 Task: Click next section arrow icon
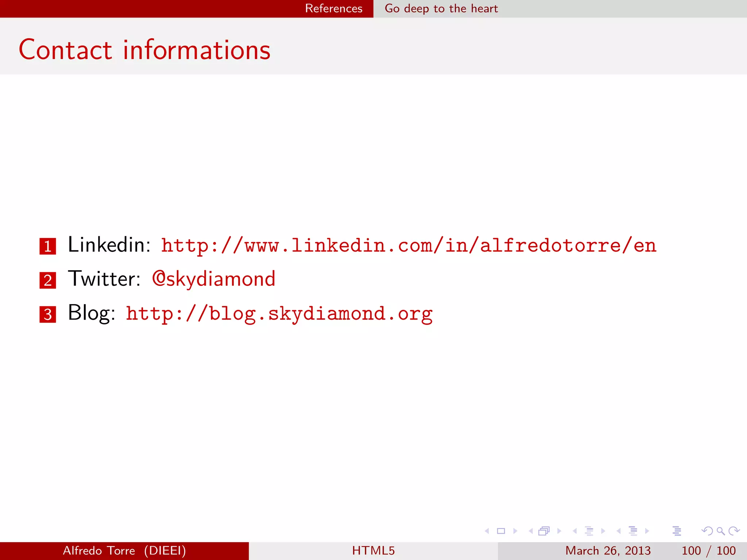647,531
